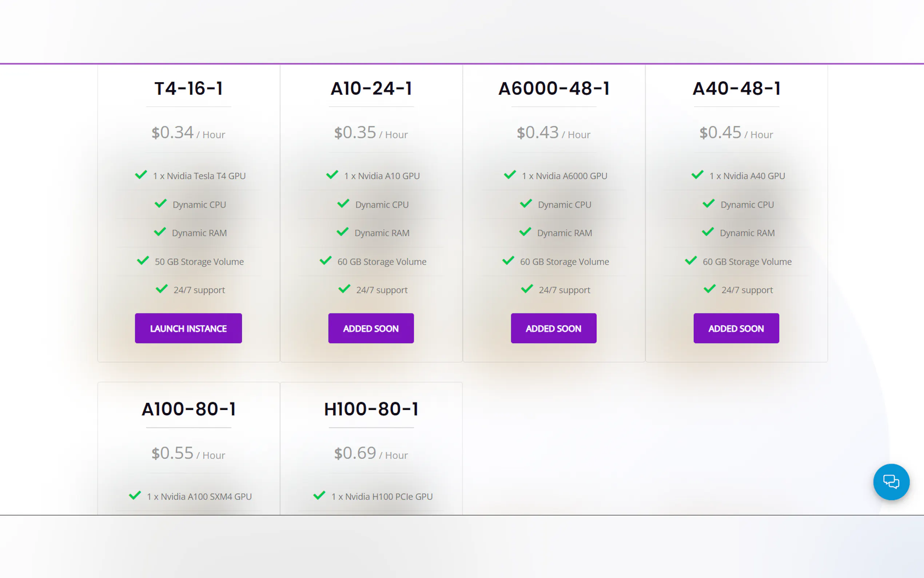Select the A6000-48-1 plan heading
The width and height of the screenshot is (924, 578).
click(553, 88)
